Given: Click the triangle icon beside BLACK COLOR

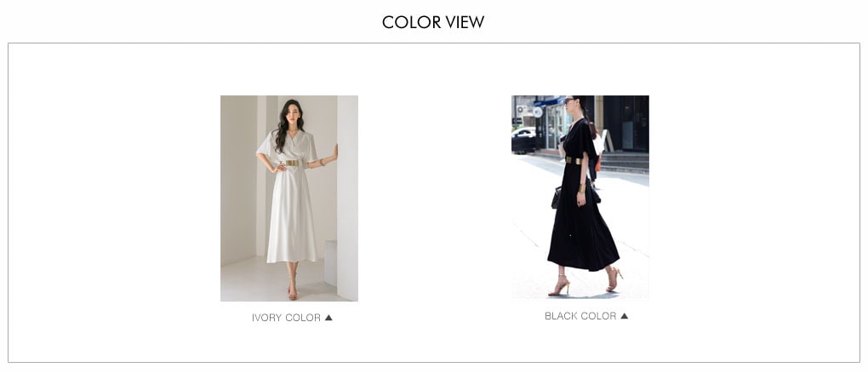Looking at the screenshot, I should point(624,316).
